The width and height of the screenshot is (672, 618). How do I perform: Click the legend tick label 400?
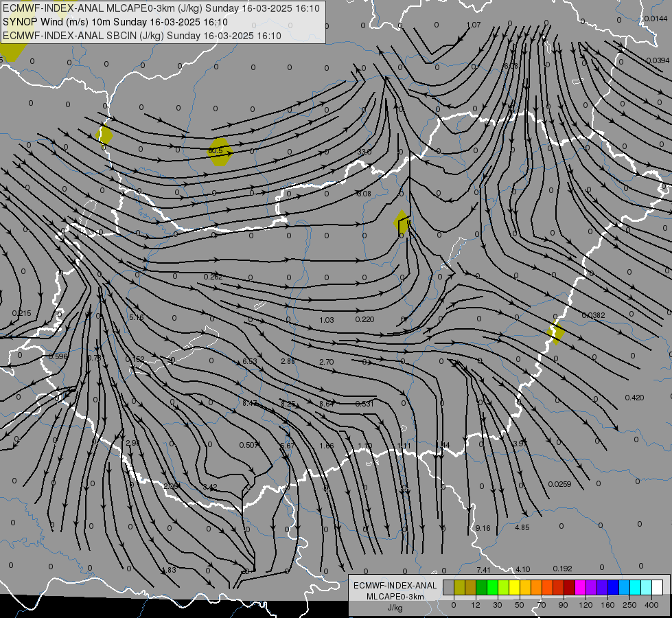(651, 605)
